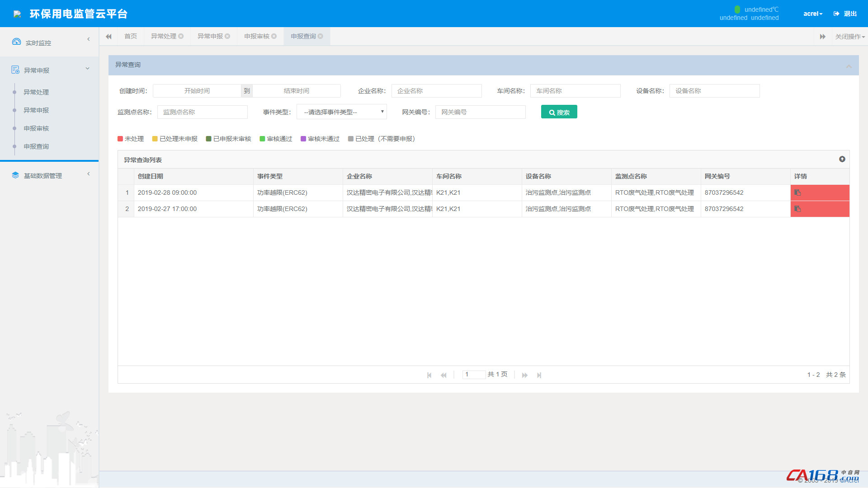Expand the 实时监控 menu chevron
The height and width of the screenshot is (488, 868).
(89, 39)
